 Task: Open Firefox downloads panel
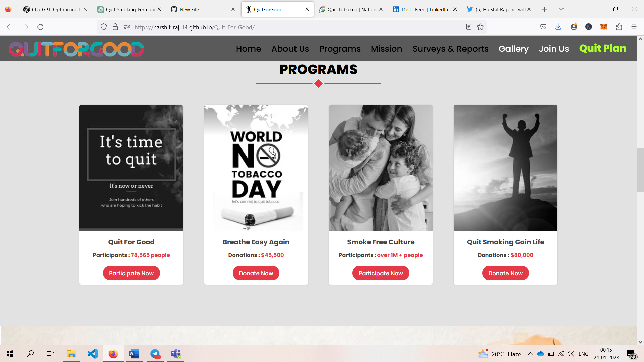pos(558,27)
